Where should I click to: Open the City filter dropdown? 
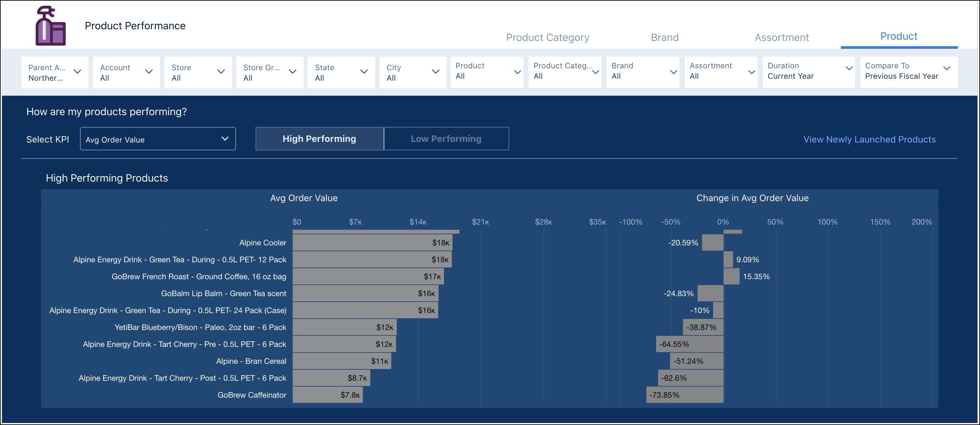[x=436, y=71]
